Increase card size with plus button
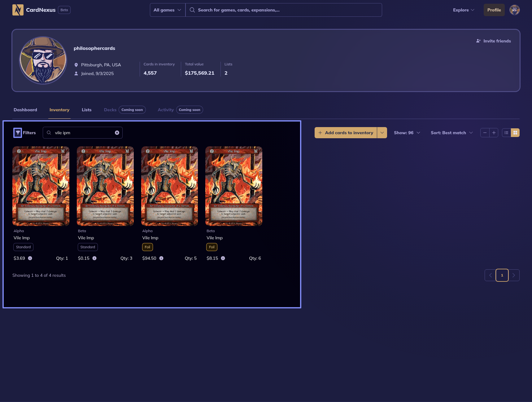The height and width of the screenshot is (402, 532). [x=494, y=133]
